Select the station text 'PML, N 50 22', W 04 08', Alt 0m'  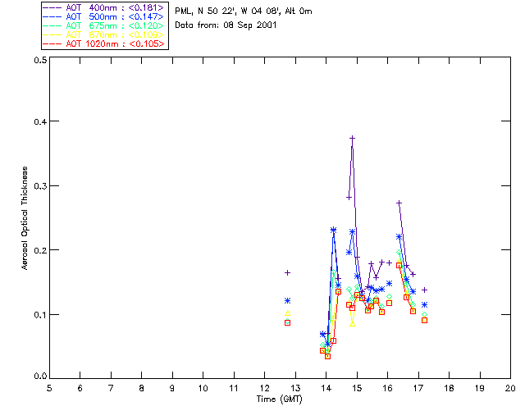[244, 11]
